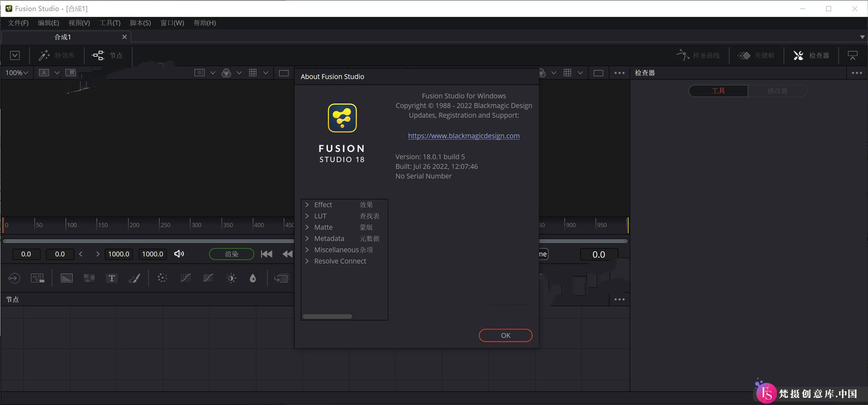Expand the Miscellaneous category

[307, 250]
